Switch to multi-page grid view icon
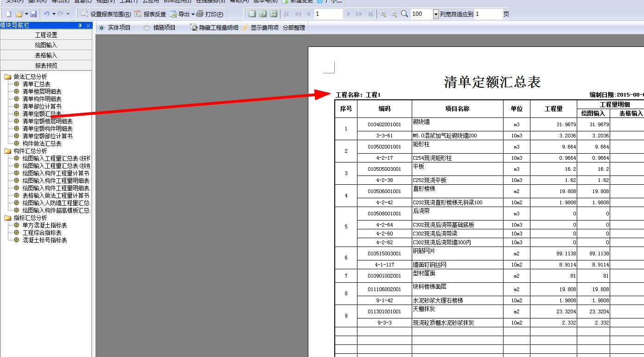 (274, 14)
